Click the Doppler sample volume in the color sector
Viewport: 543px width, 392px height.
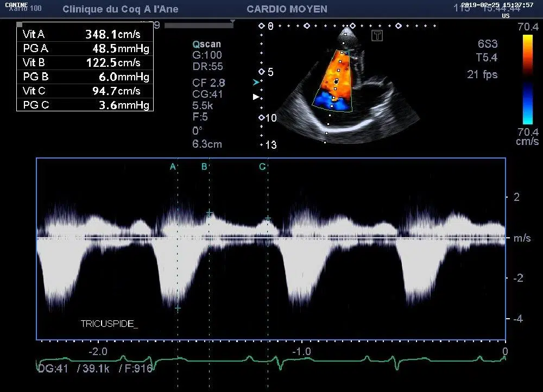pos(336,82)
